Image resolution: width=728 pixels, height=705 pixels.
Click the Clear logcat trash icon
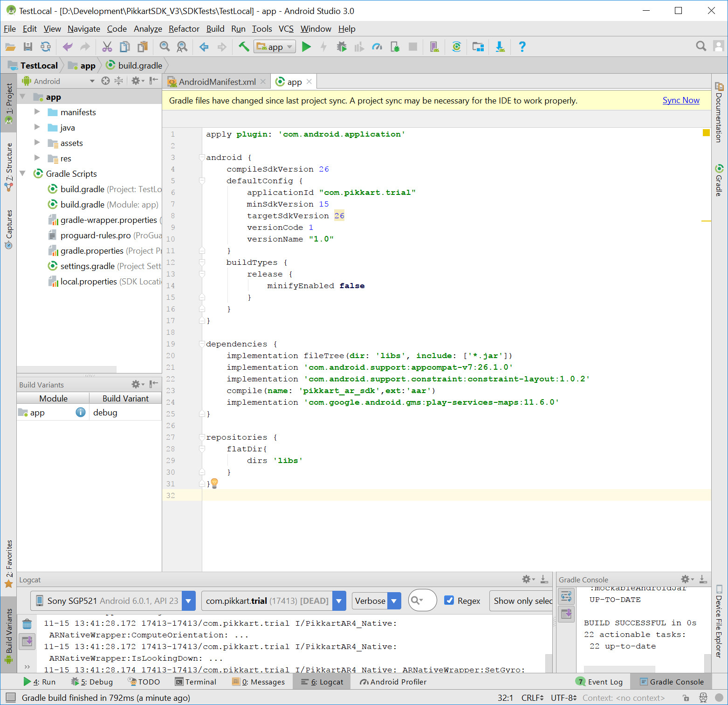(x=27, y=623)
